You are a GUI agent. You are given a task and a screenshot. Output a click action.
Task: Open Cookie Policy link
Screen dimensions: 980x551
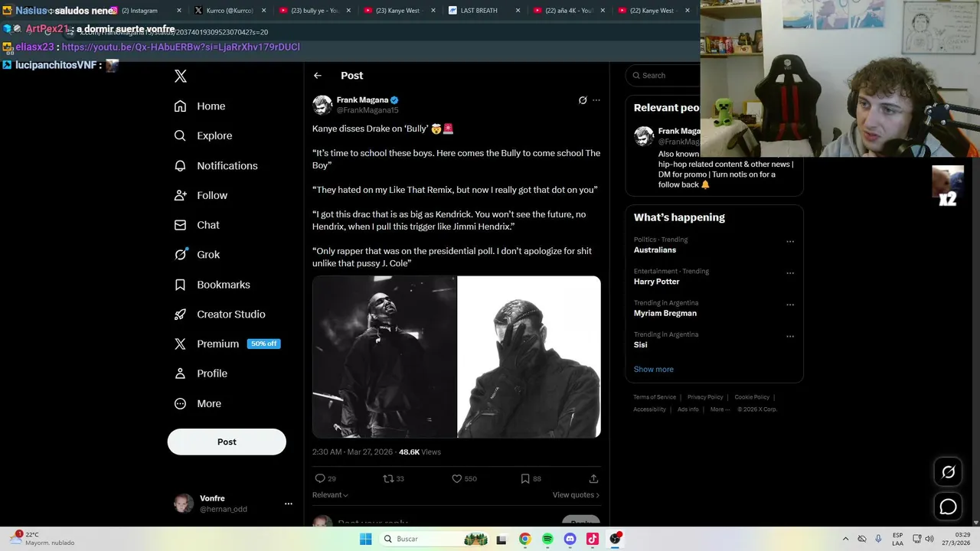752,397
